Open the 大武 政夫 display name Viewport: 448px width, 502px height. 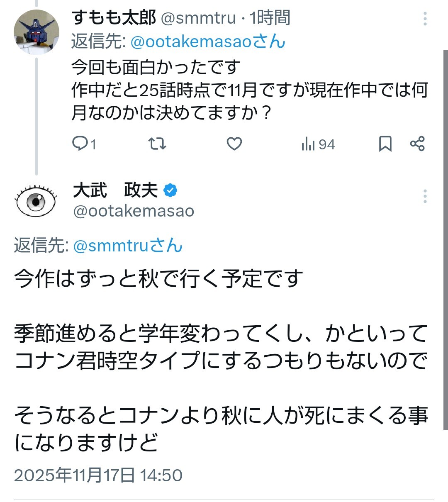pos(115,190)
